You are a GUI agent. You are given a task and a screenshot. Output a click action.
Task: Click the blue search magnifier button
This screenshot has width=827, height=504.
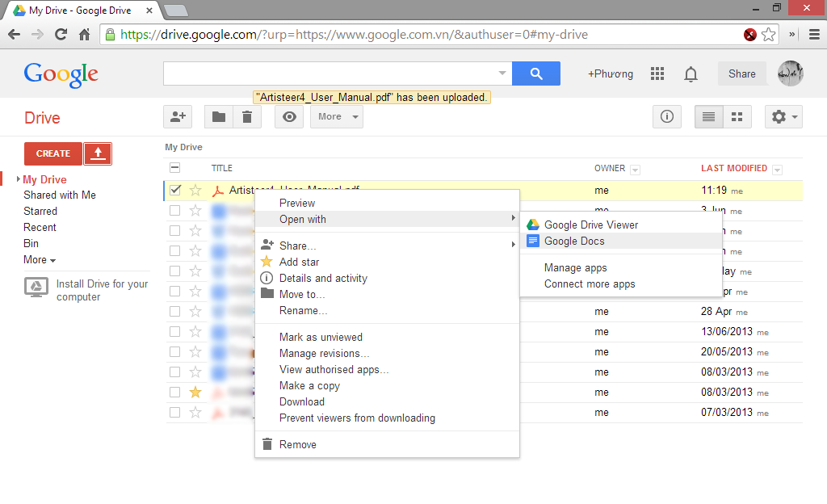coord(536,73)
